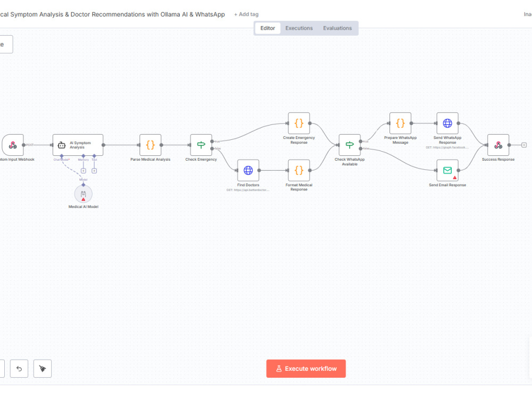Image resolution: width=532 pixels, height=399 pixels.
Task: Select the Find Doctors HTTP request node
Action: (248, 170)
